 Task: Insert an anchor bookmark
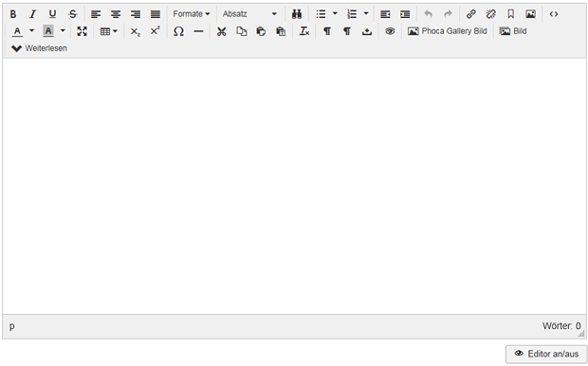pyautogui.click(x=511, y=14)
